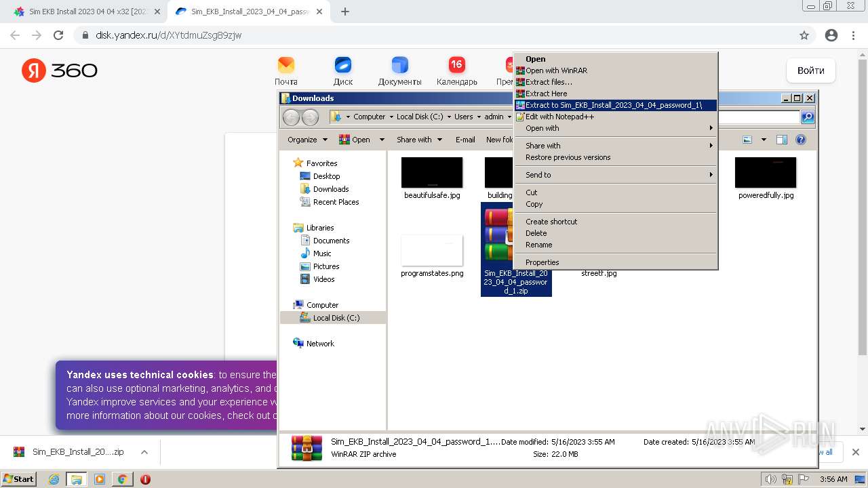Close the Sim EKB Install first tab
Screen dimensions: 868x488
[157, 12]
